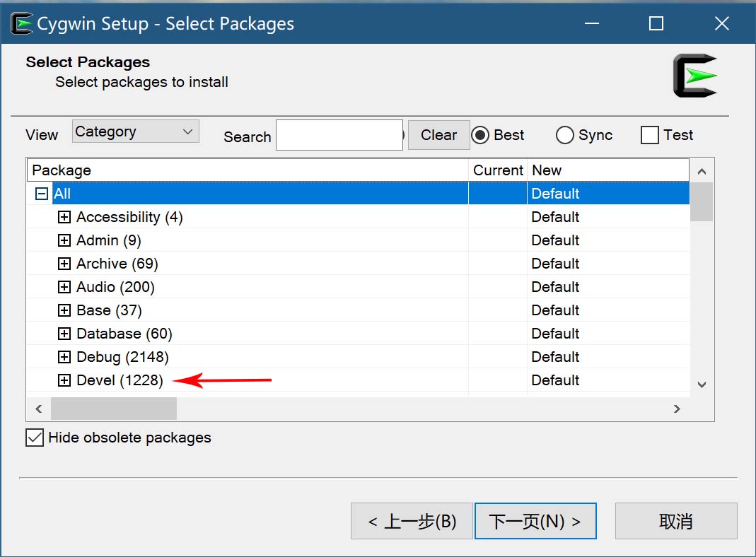Go back with the 上一步(B) button

tap(412, 521)
